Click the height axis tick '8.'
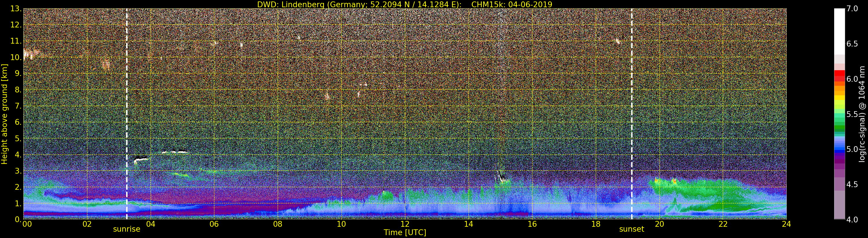Viewport: 868px width, 238px height. pyautogui.click(x=18, y=90)
